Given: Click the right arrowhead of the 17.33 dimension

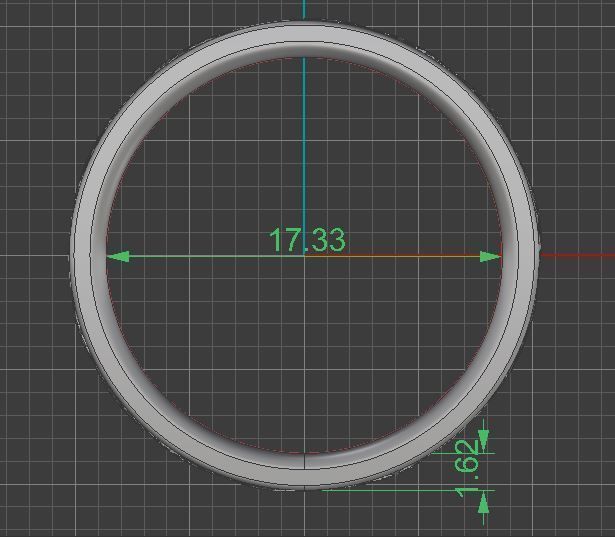Looking at the screenshot, I should click(491, 257).
